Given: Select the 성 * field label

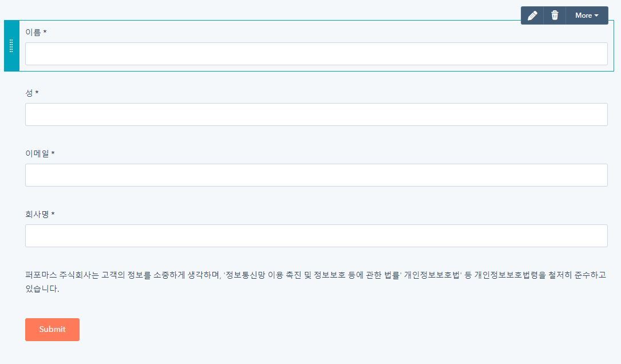Looking at the screenshot, I should coord(32,93).
